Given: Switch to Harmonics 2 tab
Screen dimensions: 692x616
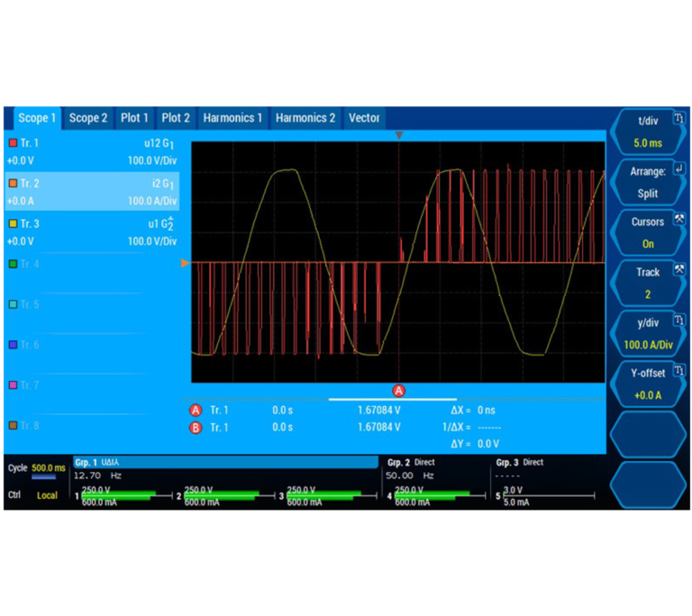Looking at the screenshot, I should pos(305,118).
